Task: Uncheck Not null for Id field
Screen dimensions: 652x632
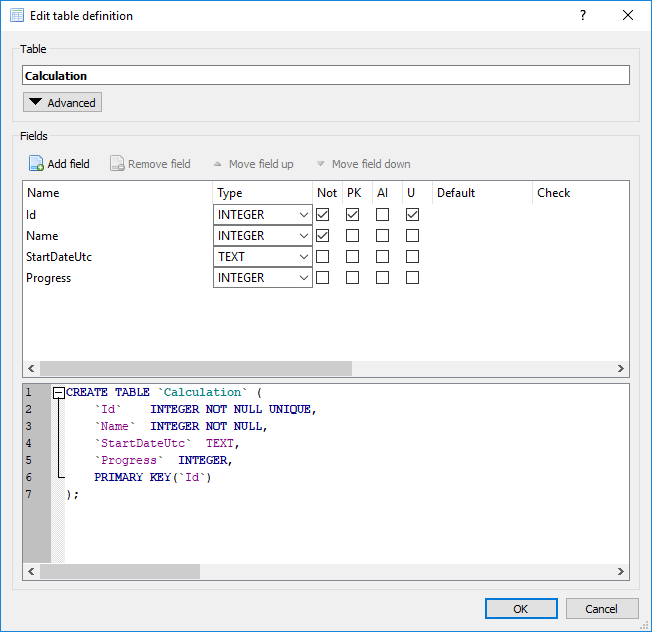Action: [x=323, y=215]
